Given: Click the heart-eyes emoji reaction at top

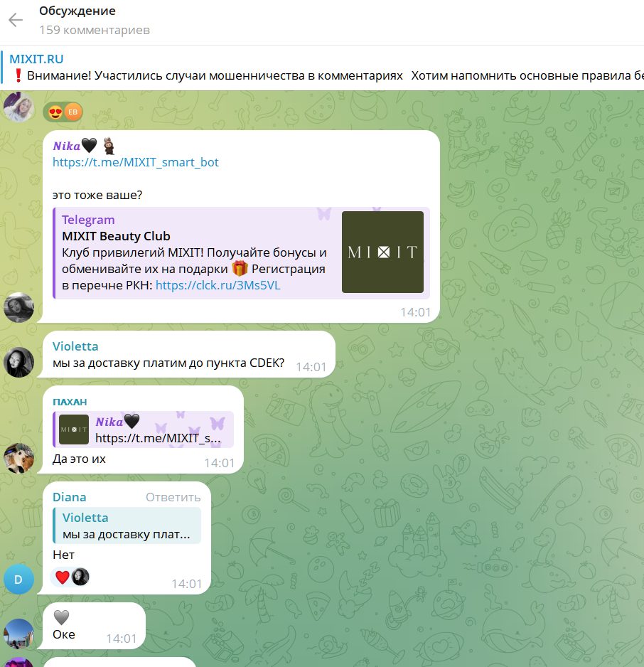Looking at the screenshot, I should pyautogui.click(x=55, y=112).
